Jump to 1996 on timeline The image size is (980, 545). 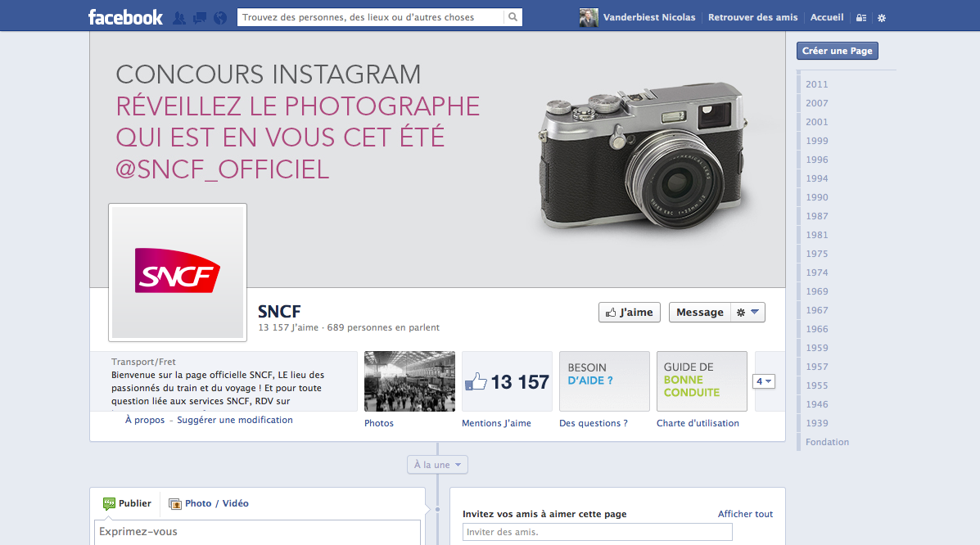(x=816, y=160)
